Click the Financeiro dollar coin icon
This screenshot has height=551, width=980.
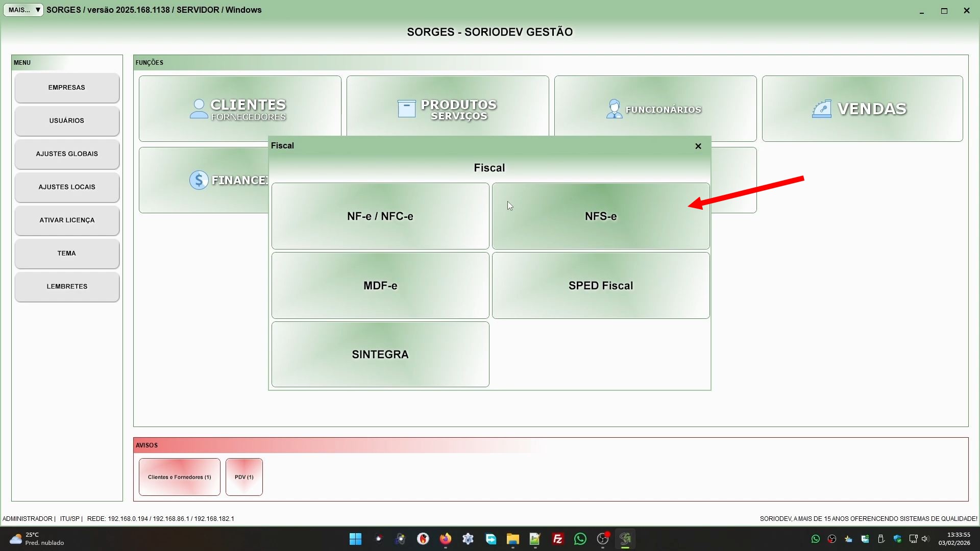pos(199,180)
